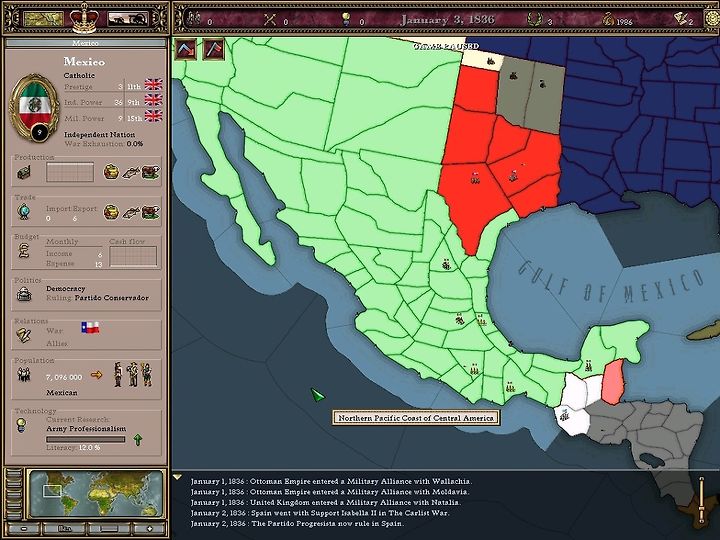The width and height of the screenshot is (720, 540).
Task: Open the Population people icon
Action: 24,375
